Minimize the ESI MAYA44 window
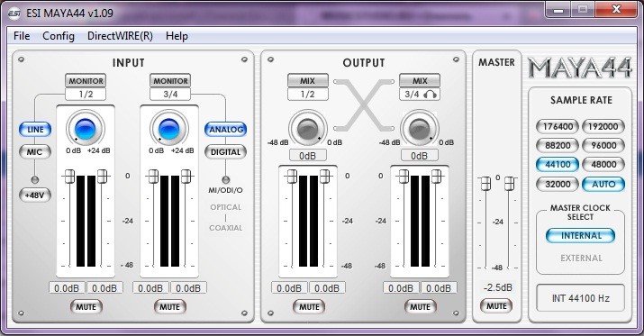644x336 pixels. [558, 9]
